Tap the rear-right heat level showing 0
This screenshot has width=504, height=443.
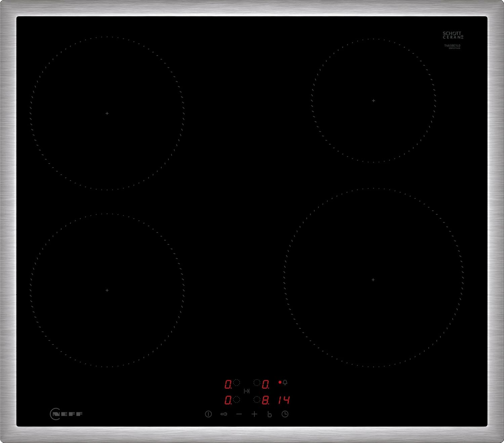[266, 384]
